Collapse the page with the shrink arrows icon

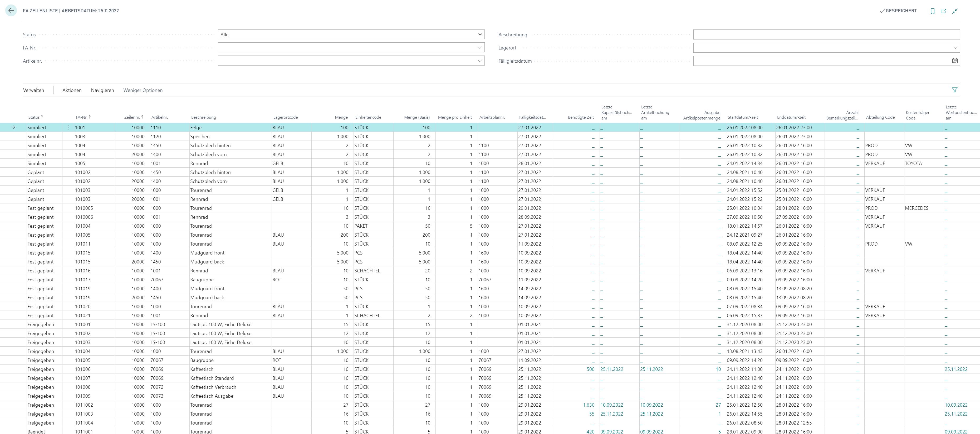[955, 11]
